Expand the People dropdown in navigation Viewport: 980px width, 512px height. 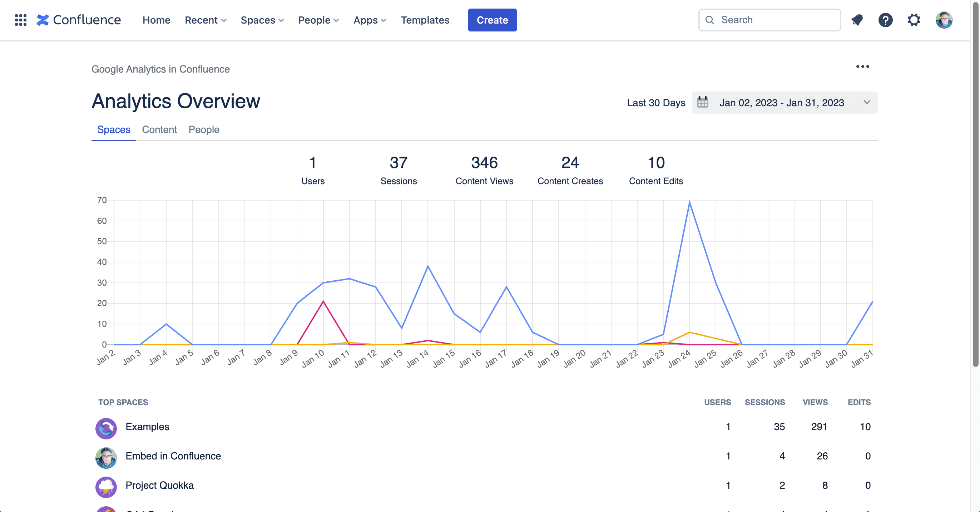tap(318, 20)
